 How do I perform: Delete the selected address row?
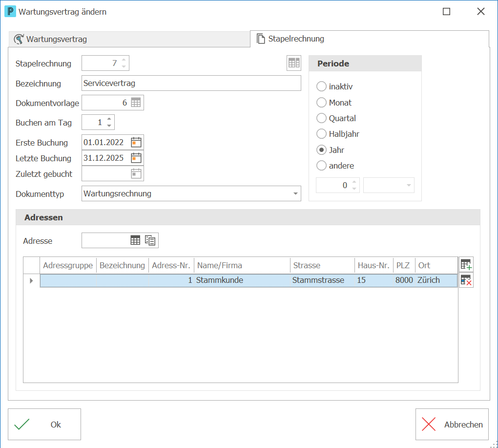coord(466,280)
